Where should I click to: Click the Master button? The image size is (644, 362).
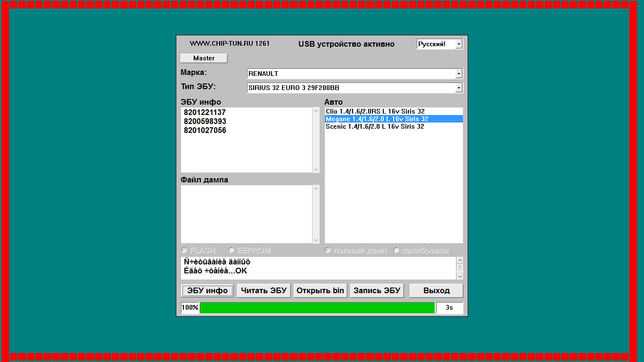tap(204, 58)
